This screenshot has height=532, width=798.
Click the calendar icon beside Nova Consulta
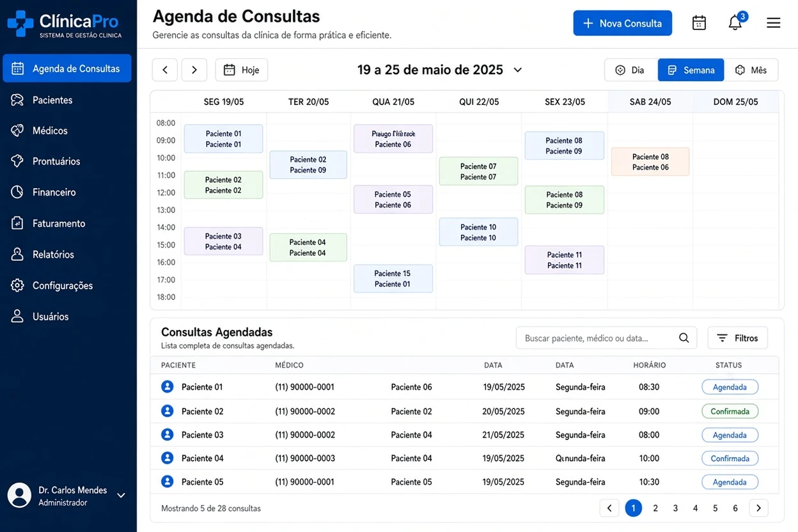[x=699, y=23]
